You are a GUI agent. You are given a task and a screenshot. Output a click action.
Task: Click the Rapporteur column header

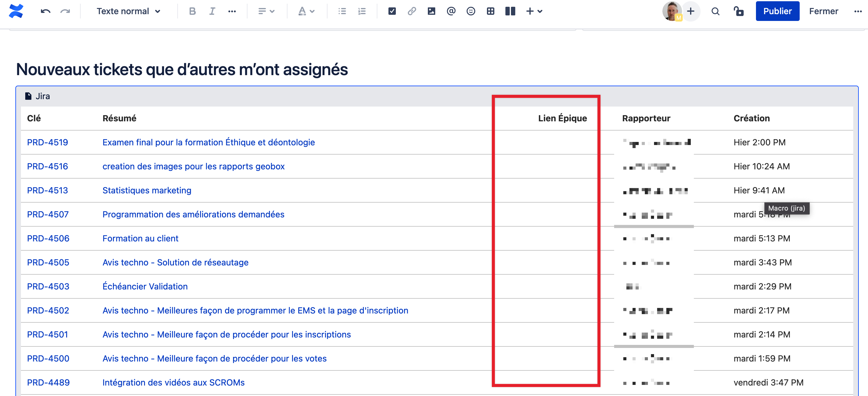click(x=646, y=118)
